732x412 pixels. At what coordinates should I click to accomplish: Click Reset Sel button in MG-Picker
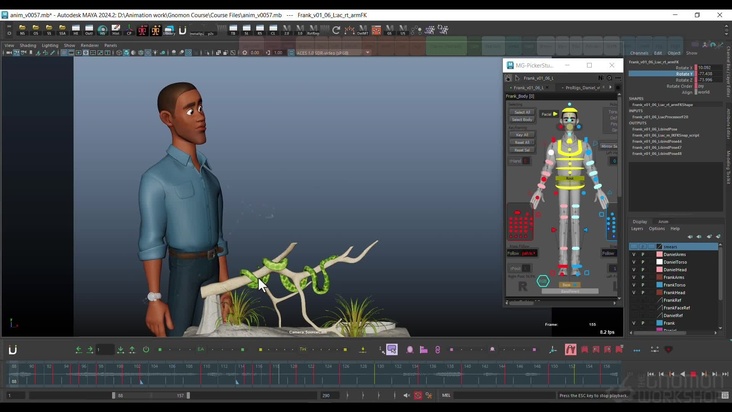click(522, 150)
